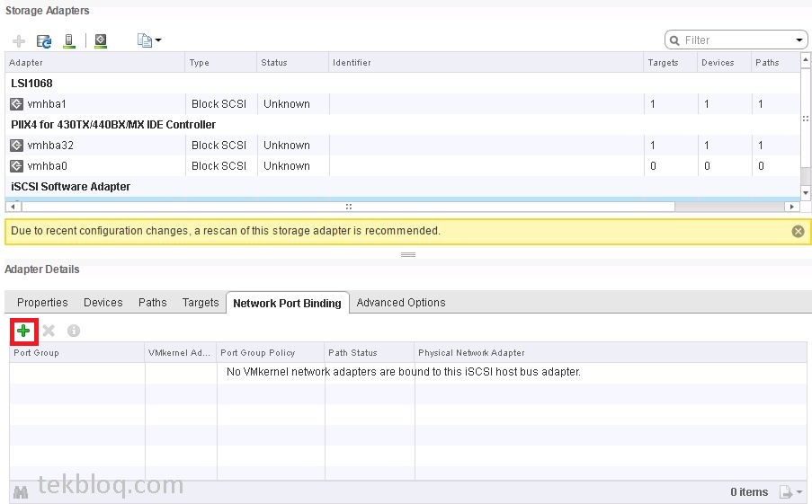Sort by Status column header
This screenshot has width=812, height=504.
pos(293,62)
